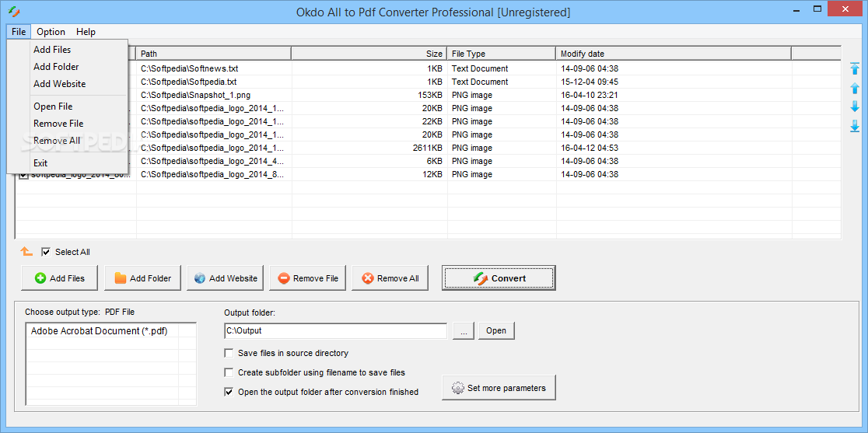
Task: Browse output folder with ... button
Action: 464,330
